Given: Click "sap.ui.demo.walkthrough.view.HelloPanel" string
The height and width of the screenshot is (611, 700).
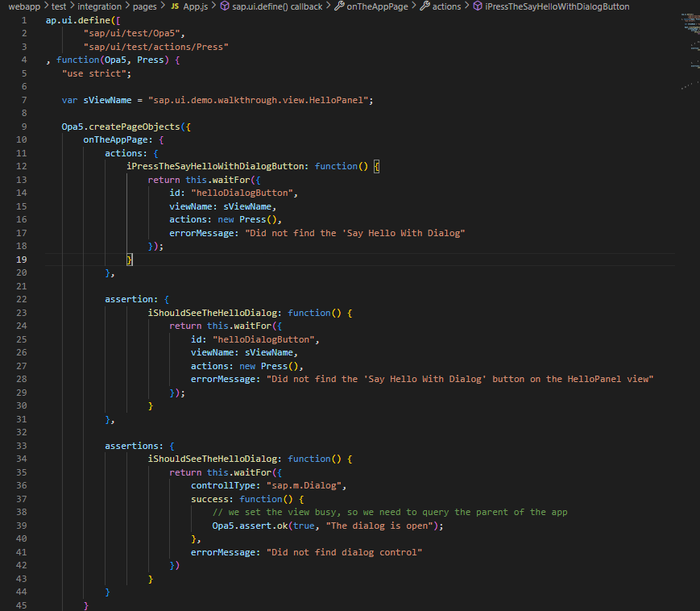Looking at the screenshot, I should coord(258,100).
